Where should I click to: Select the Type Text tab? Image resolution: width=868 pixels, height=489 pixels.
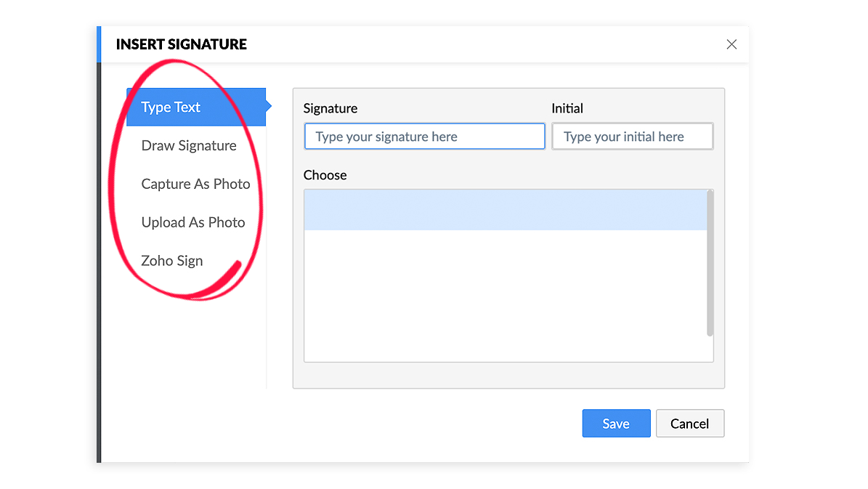171,108
